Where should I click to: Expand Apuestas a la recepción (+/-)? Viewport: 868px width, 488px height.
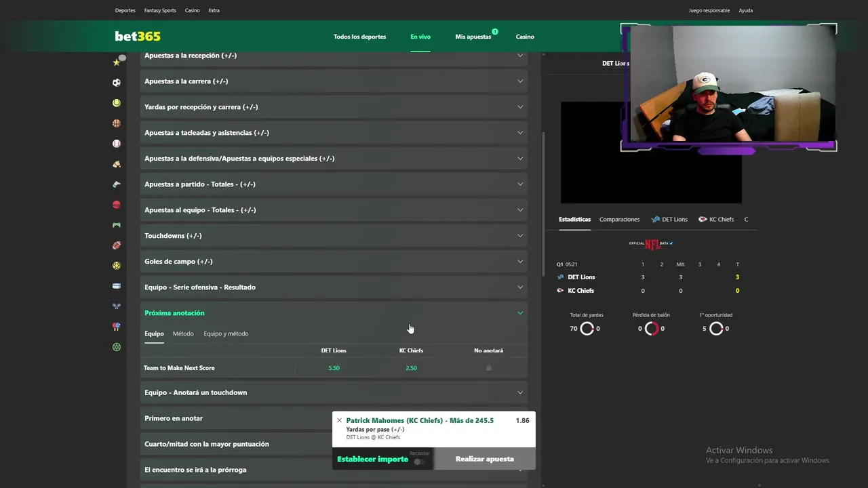point(334,56)
